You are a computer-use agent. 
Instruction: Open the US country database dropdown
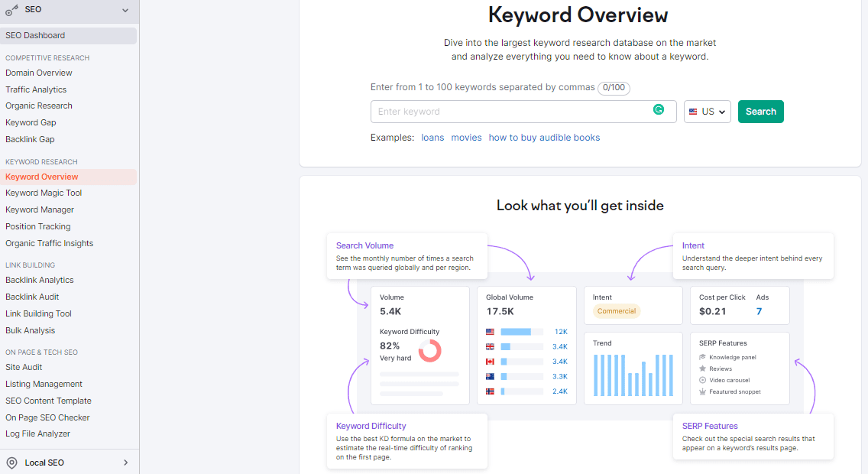[x=707, y=112]
